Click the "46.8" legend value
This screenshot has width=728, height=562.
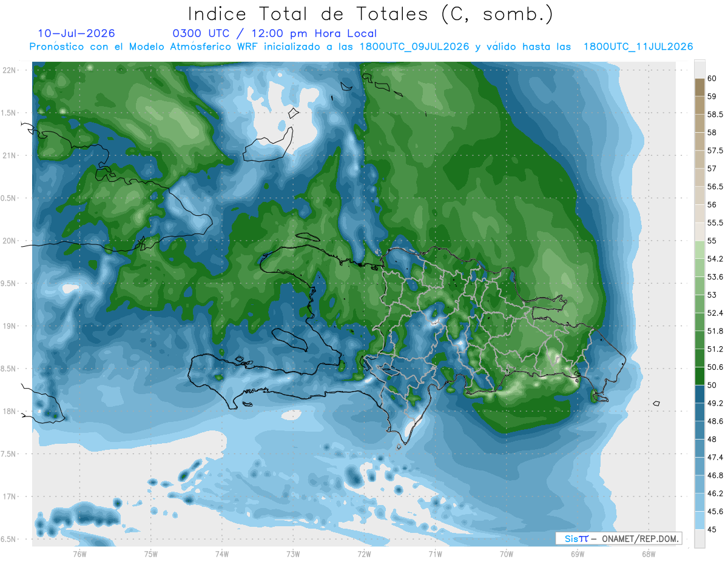coord(715,475)
